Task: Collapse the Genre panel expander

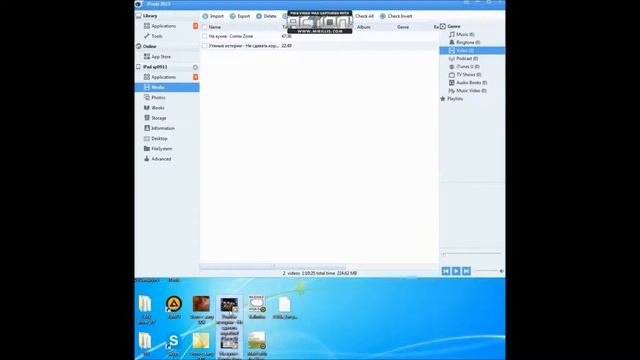Action: (442, 26)
